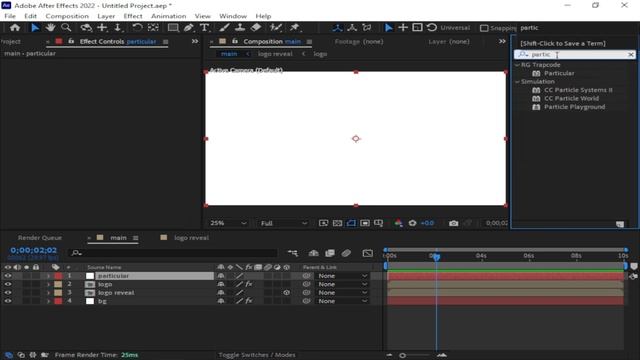Image resolution: width=640 pixels, height=360 pixels.
Task: Toggle Frame Blending for all layers
Action: point(330,253)
